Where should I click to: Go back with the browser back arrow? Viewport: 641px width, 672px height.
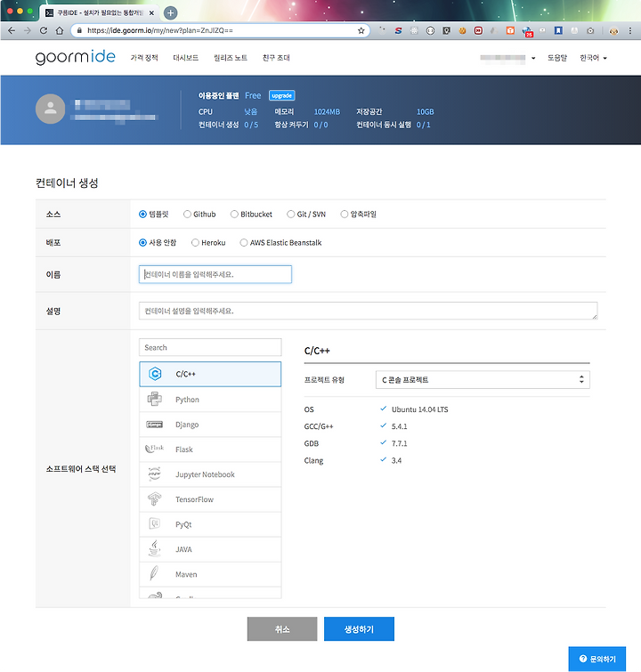click(12, 30)
